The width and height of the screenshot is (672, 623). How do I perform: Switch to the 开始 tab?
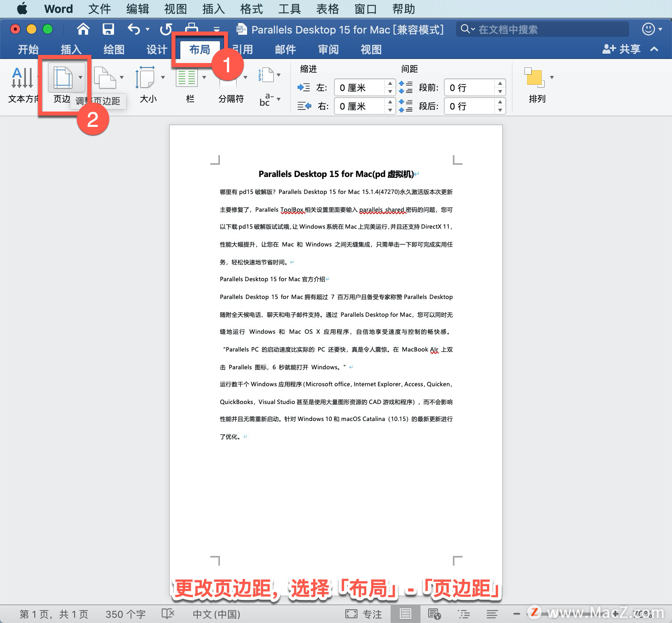click(x=28, y=50)
